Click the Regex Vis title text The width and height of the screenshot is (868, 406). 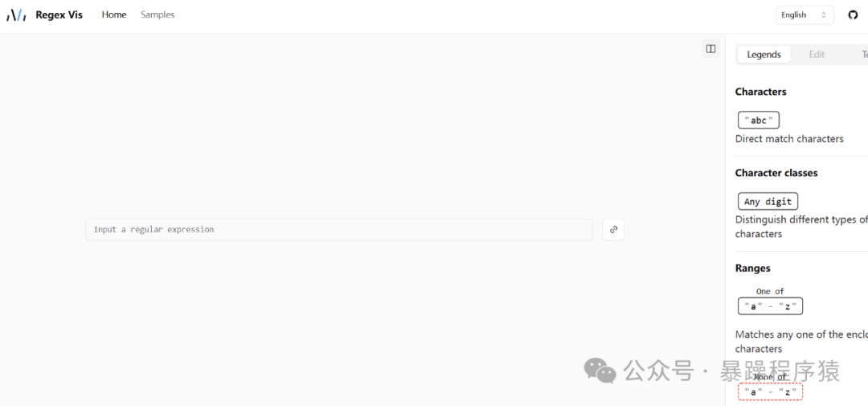(59, 15)
